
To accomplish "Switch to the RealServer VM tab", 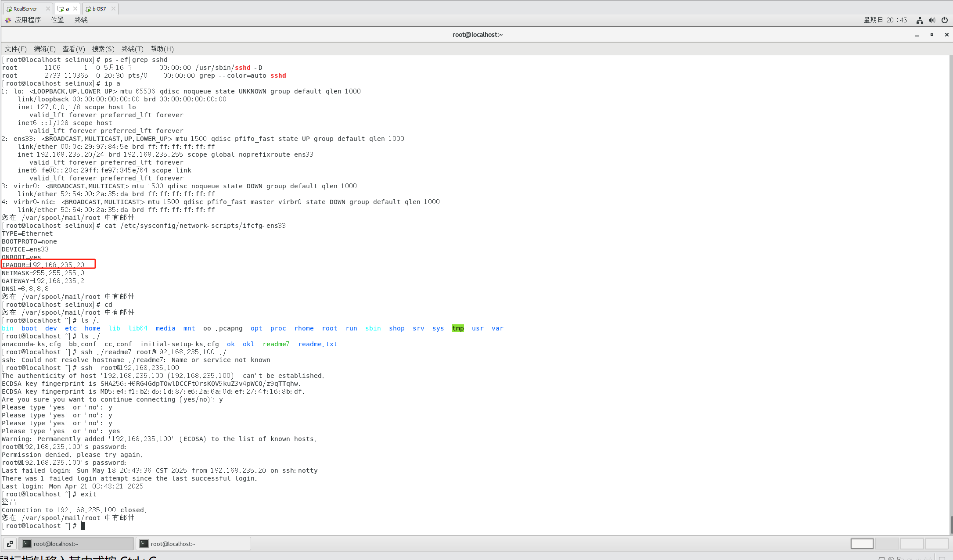I will pyautogui.click(x=25, y=9).
